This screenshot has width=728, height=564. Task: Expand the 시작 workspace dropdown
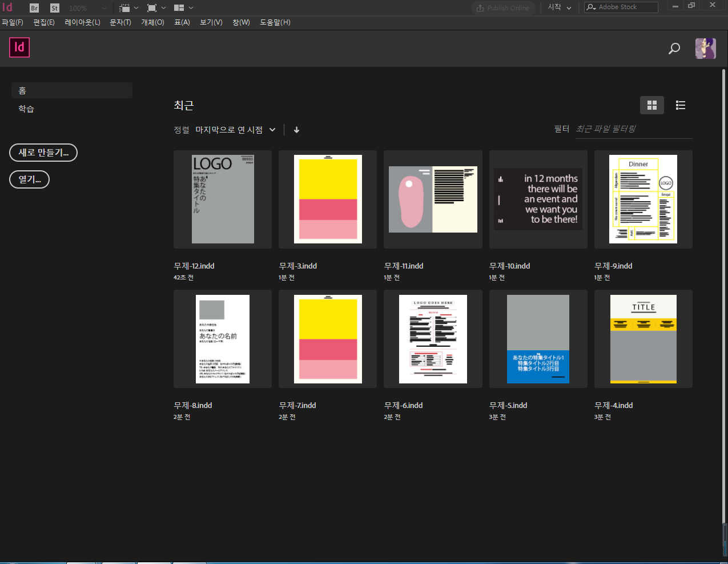coord(558,8)
